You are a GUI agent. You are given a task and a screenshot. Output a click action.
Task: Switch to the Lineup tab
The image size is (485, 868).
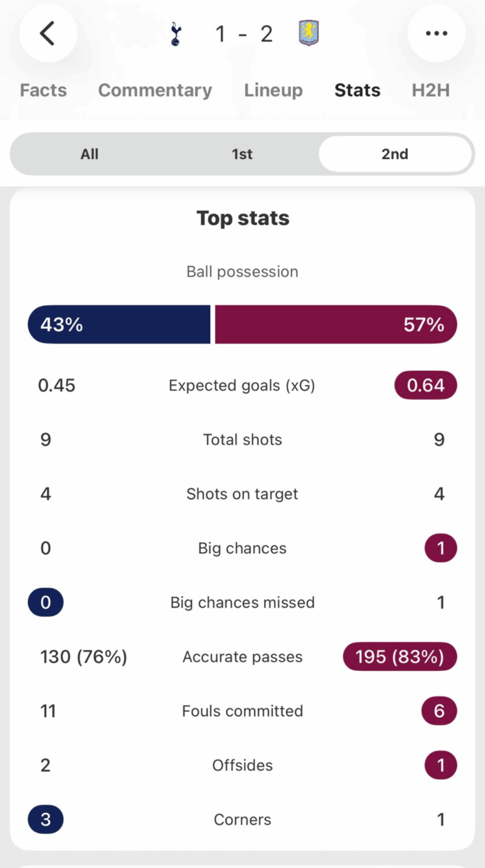pos(274,90)
